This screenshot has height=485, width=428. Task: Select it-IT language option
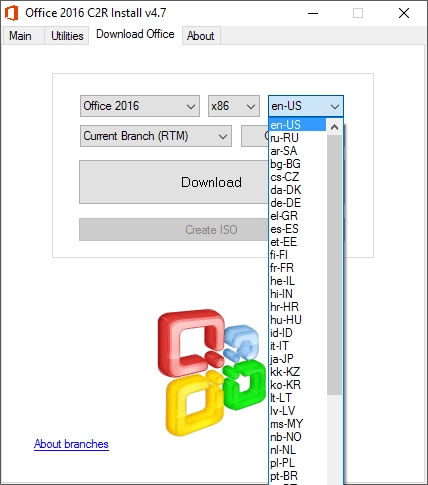point(297,346)
